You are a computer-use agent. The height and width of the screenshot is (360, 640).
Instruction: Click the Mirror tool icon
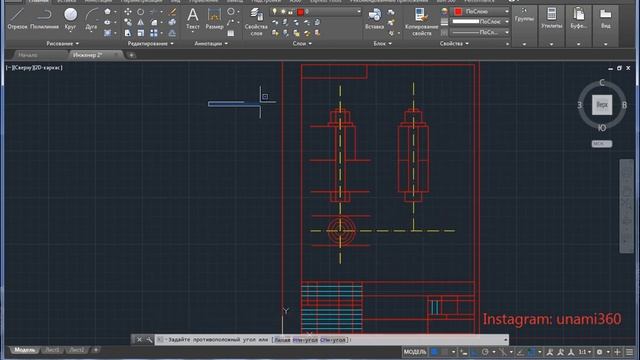point(140,22)
